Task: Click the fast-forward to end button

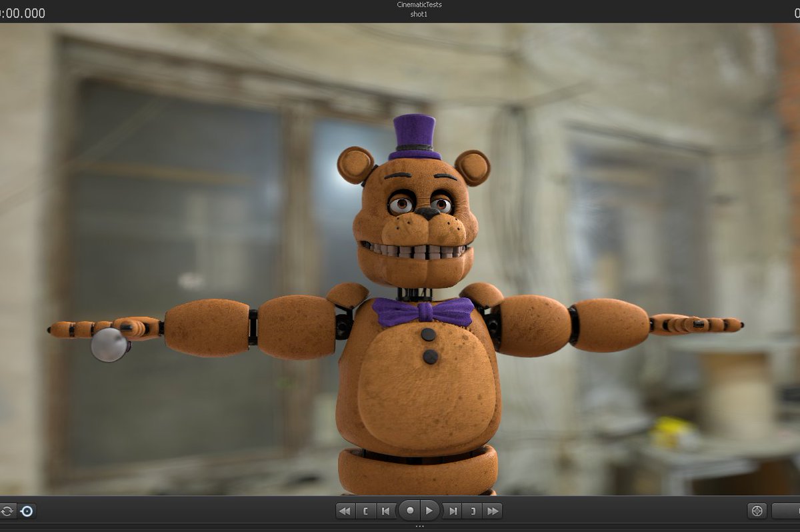Action: pyautogui.click(x=493, y=511)
